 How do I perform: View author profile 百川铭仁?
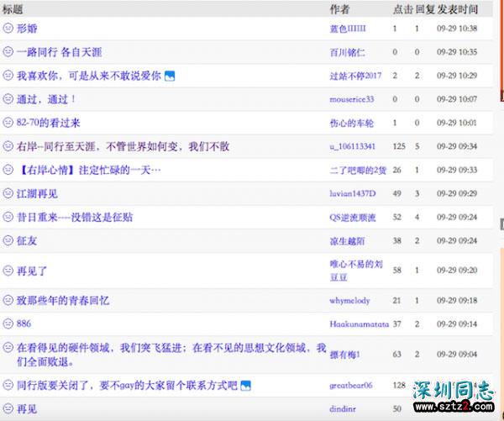348,52
